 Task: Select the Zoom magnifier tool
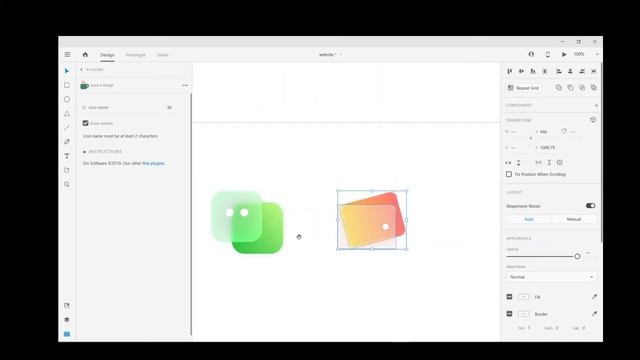point(67,184)
